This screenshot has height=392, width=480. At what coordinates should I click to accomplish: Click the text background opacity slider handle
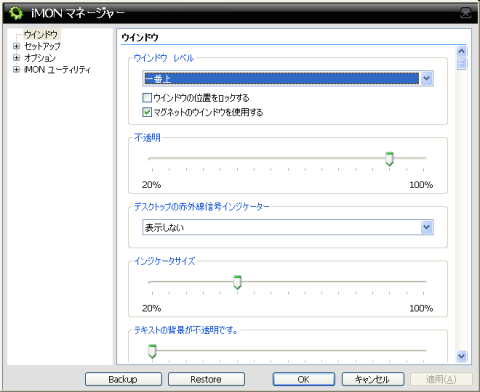[152, 352]
